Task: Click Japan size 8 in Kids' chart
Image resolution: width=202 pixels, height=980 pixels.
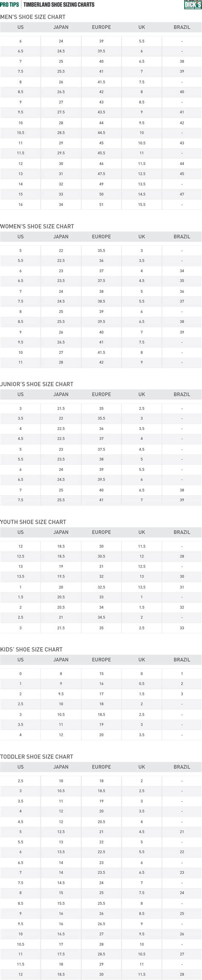Action: click(x=61, y=674)
